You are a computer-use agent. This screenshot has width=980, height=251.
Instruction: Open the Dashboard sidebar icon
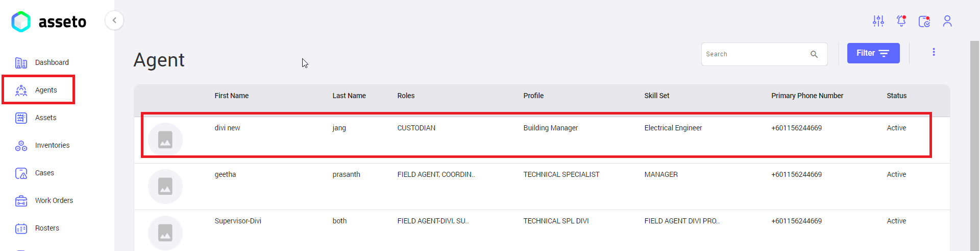21,63
